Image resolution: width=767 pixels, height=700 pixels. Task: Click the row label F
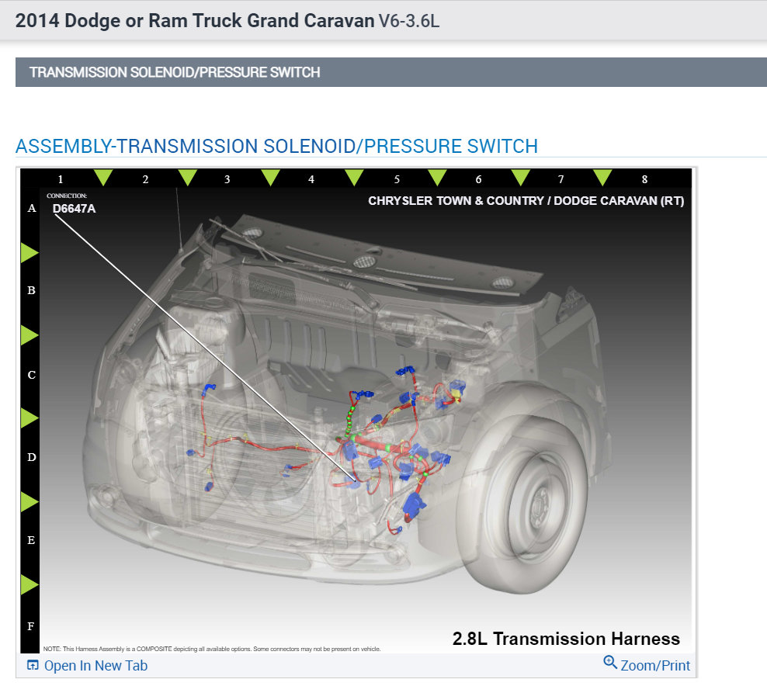pyautogui.click(x=31, y=625)
